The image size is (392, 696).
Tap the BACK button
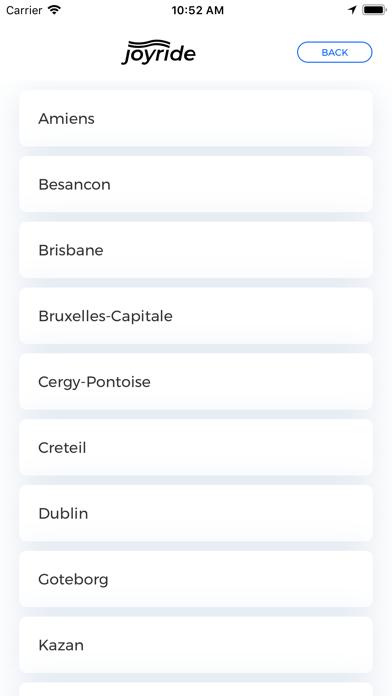[334, 52]
